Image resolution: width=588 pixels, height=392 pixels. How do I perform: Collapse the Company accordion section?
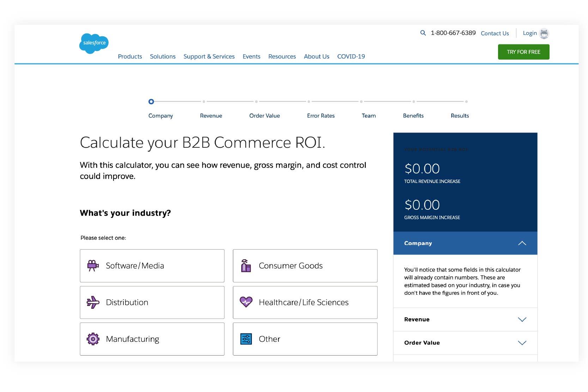pyautogui.click(x=522, y=243)
